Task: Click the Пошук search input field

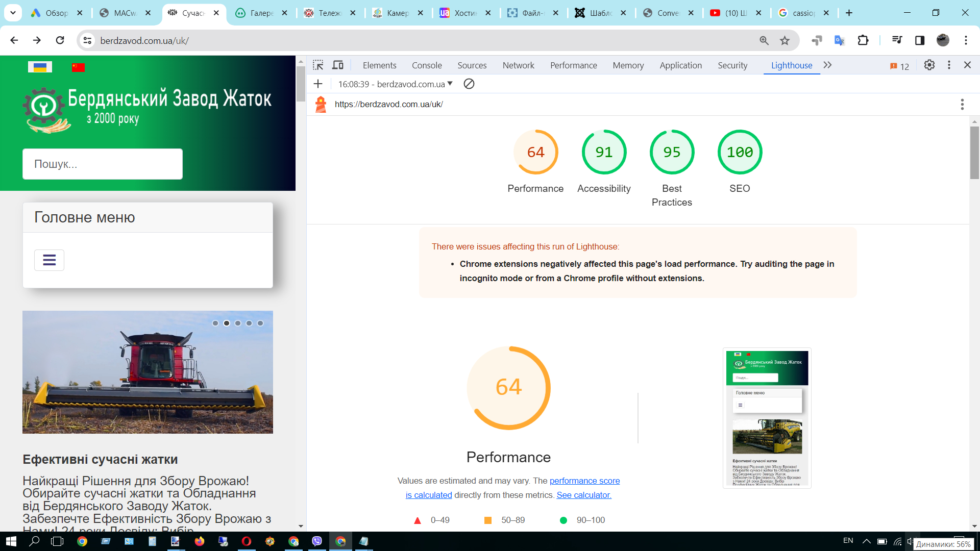Action: (103, 164)
